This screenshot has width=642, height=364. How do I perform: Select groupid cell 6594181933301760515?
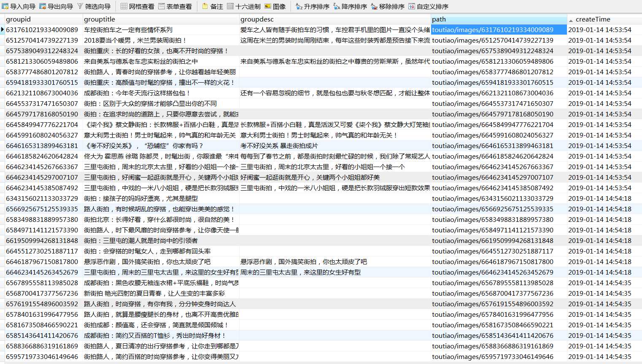coord(43,82)
